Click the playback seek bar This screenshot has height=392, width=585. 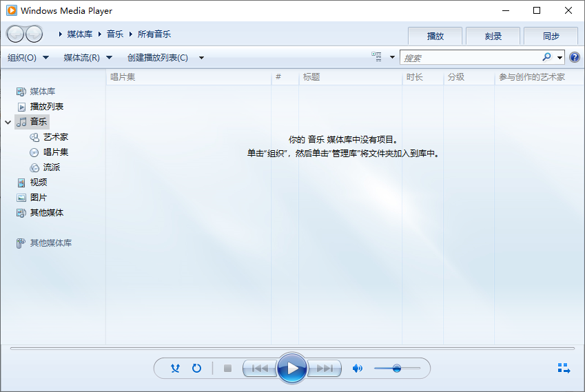292,349
